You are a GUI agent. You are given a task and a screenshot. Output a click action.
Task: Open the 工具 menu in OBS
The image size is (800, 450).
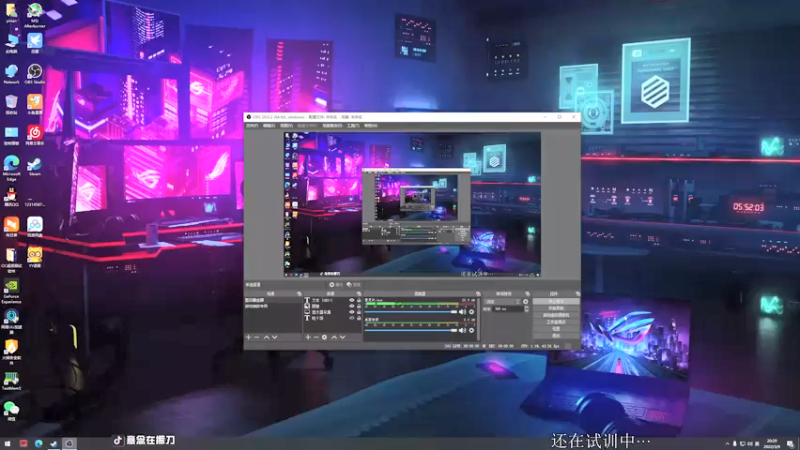[x=353, y=126]
